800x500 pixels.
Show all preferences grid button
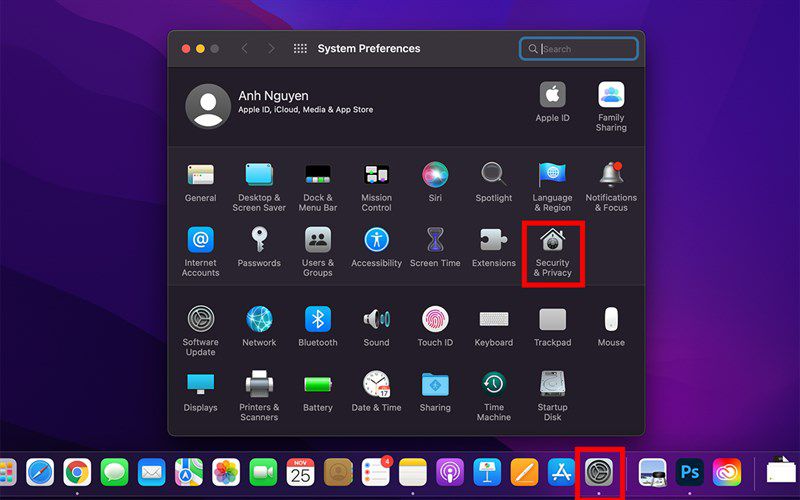[301, 48]
